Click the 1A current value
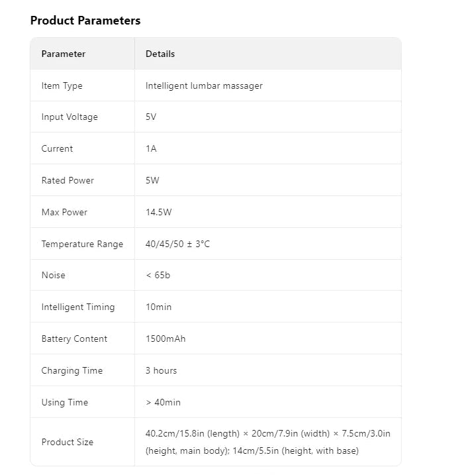476x475 pixels. [x=152, y=148]
